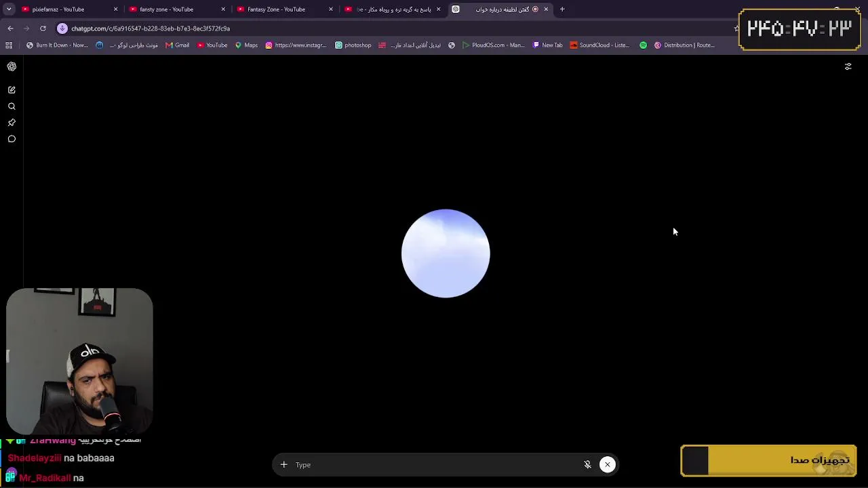Screen dimensions: 868x488
Task: Open the Instagram bookmark
Action: pos(296,45)
